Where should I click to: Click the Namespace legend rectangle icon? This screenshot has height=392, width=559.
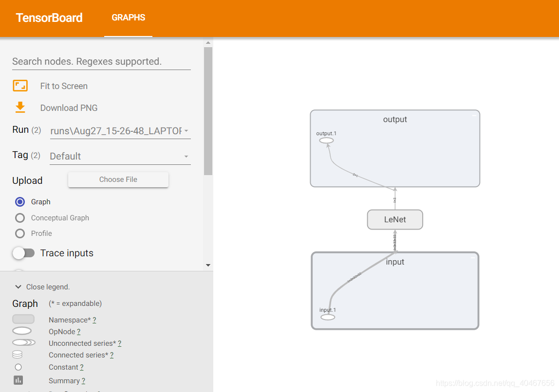tap(23, 319)
